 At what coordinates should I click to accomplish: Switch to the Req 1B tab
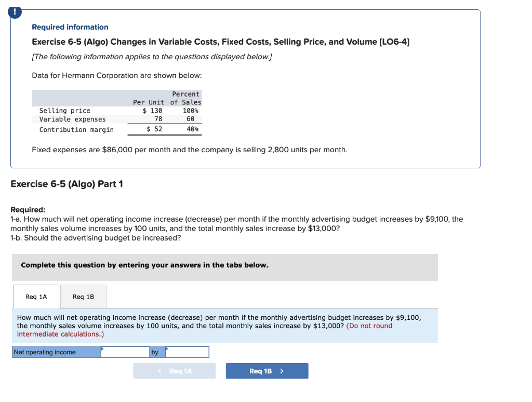83,297
